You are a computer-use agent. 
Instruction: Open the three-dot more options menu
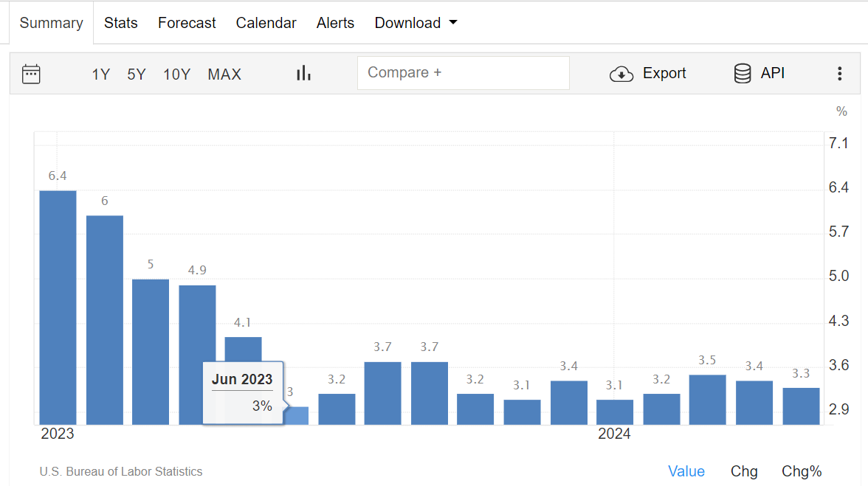pyautogui.click(x=839, y=74)
